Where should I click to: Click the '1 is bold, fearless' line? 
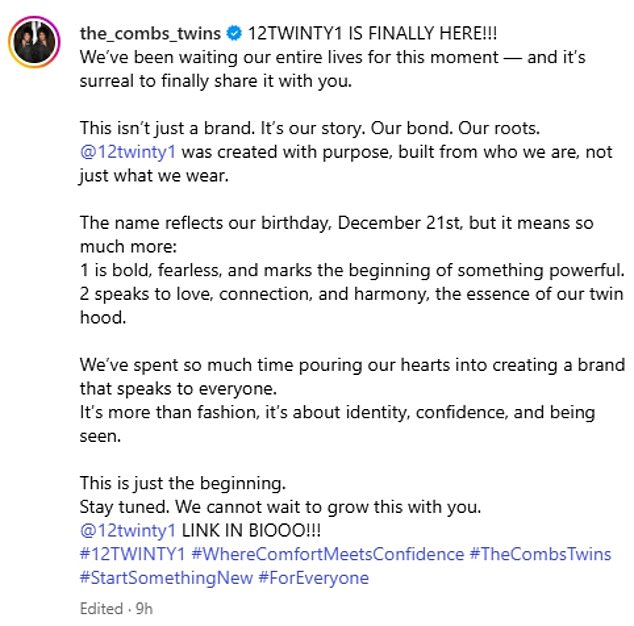point(352,270)
